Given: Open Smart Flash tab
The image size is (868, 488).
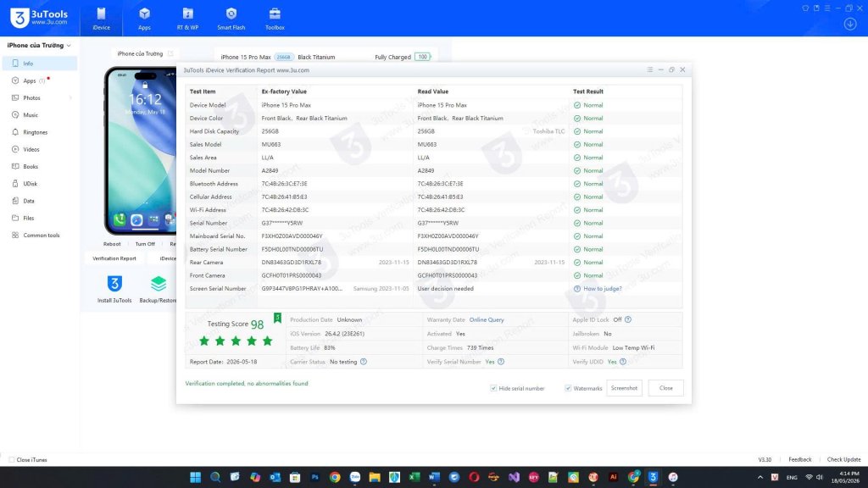Looking at the screenshot, I should pos(231,19).
